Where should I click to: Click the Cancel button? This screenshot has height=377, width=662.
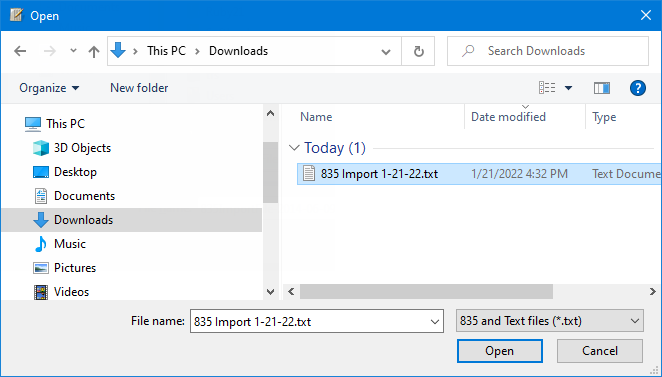point(600,351)
